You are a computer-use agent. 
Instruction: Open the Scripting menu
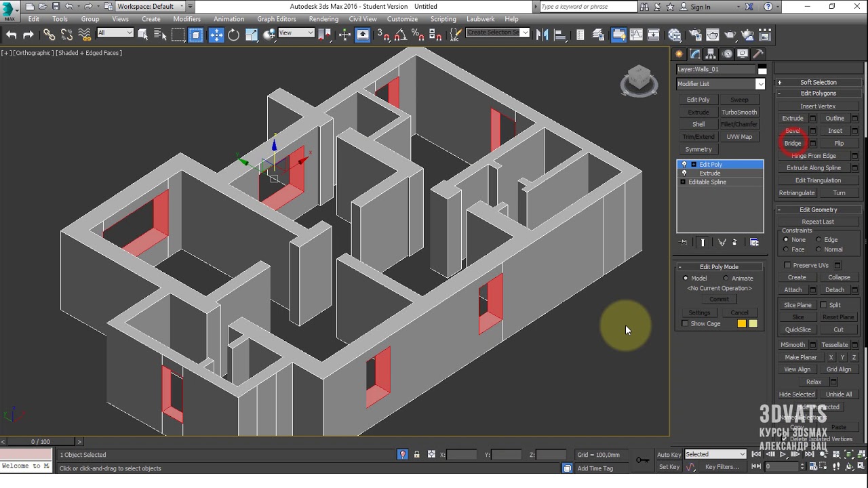pyautogui.click(x=443, y=19)
